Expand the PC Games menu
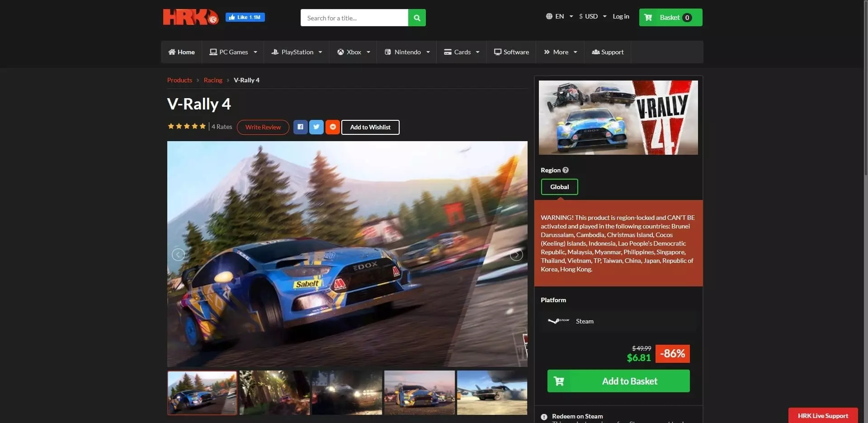The width and height of the screenshot is (868, 423). (x=233, y=52)
